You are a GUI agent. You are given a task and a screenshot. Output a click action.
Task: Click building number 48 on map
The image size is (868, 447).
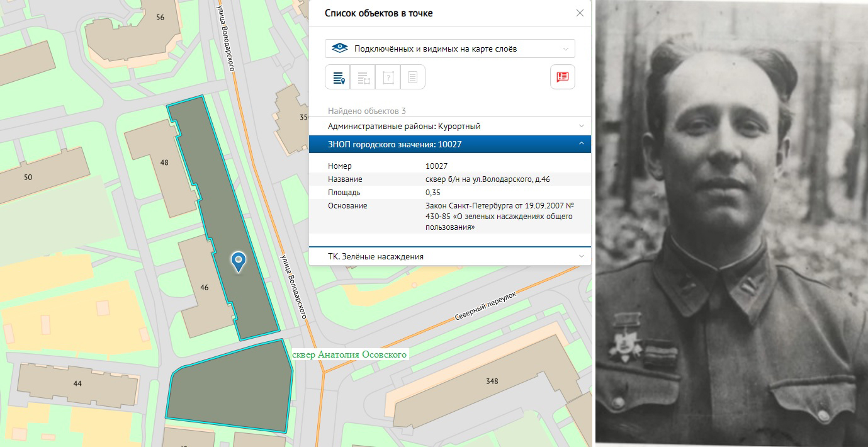(164, 163)
